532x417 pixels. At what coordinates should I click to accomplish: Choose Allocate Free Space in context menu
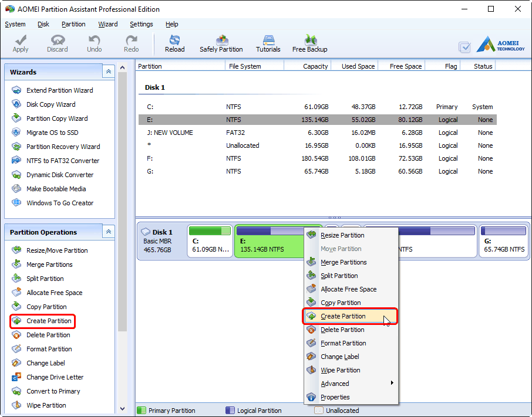pyautogui.click(x=351, y=289)
